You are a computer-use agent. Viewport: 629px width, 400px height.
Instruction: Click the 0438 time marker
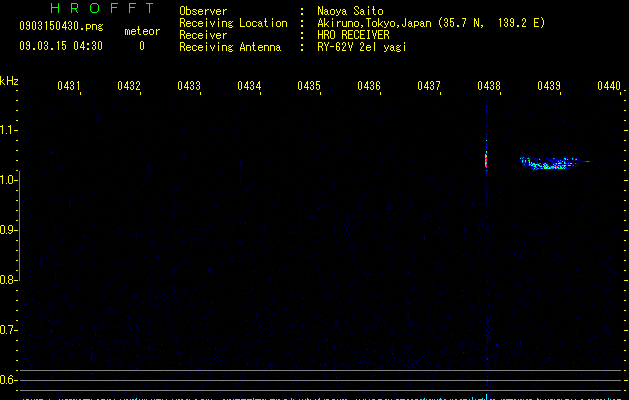point(488,86)
